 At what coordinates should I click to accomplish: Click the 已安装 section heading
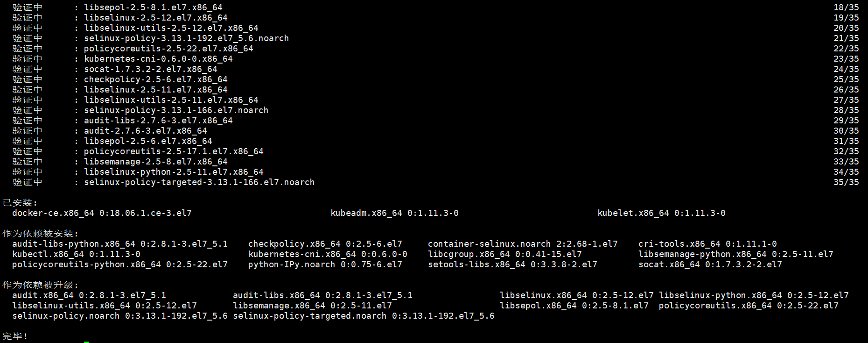click(x=20, y=203)
